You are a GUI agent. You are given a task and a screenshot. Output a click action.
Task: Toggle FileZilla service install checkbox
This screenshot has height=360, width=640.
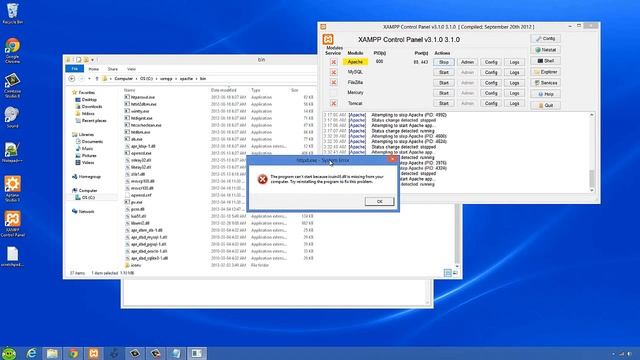pos(333,82)
